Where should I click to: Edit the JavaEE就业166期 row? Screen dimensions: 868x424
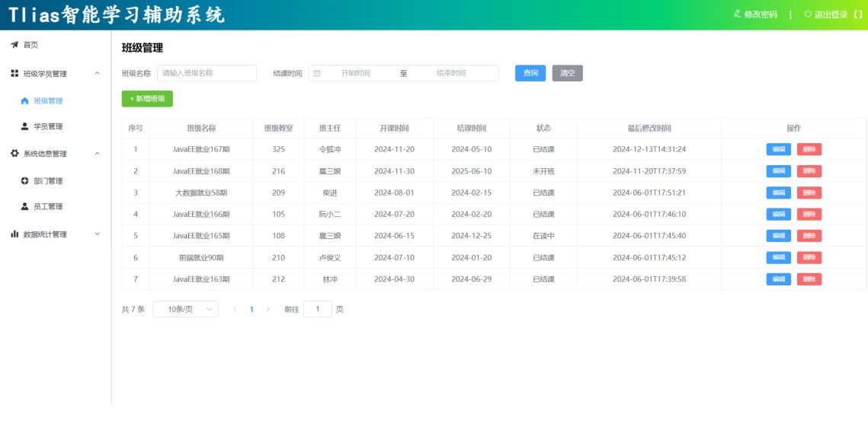pos(778,214)
